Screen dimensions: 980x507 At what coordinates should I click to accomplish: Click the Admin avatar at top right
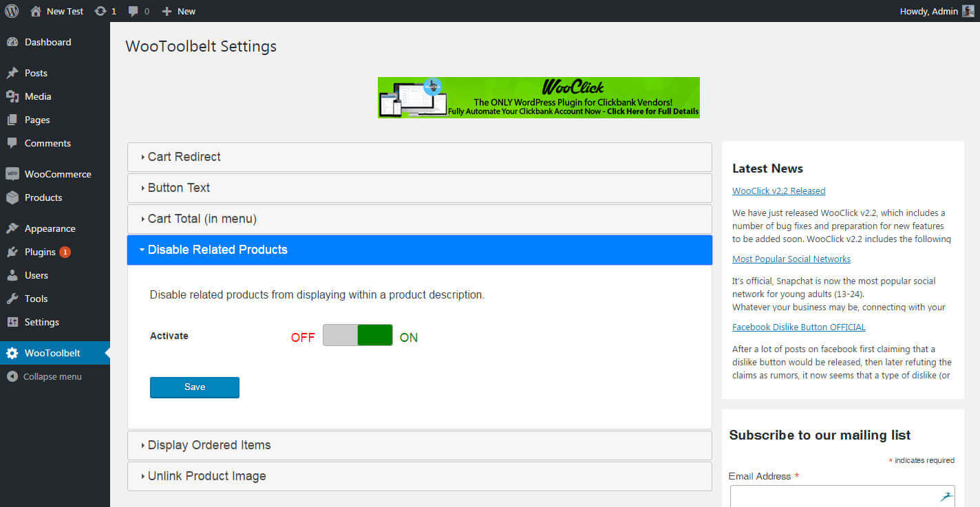point(968,11)
